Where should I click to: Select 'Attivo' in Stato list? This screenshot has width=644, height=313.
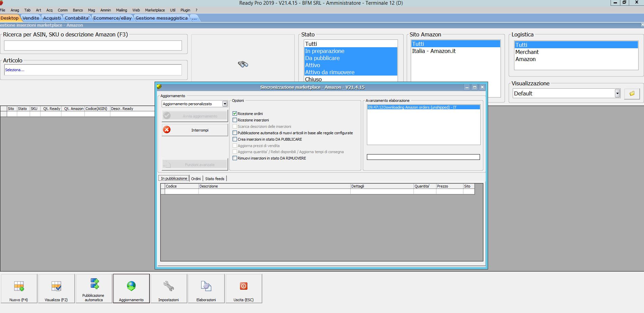(351, 65)
